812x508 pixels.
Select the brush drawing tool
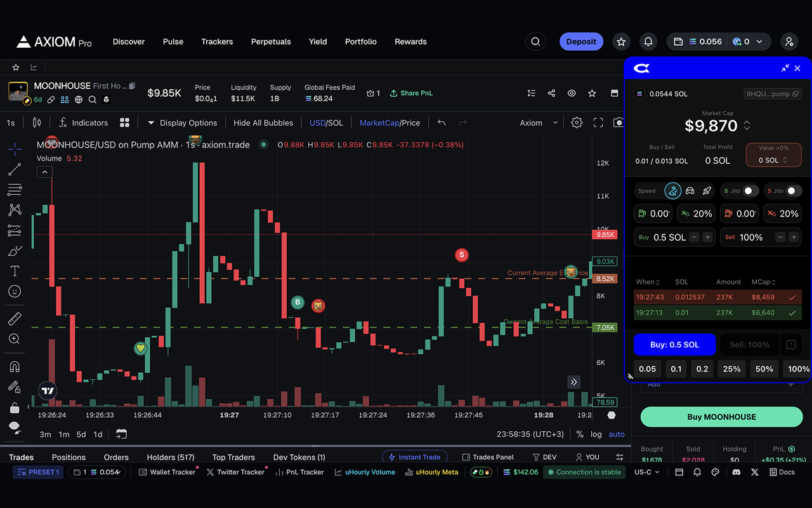(x=15, y=251)
